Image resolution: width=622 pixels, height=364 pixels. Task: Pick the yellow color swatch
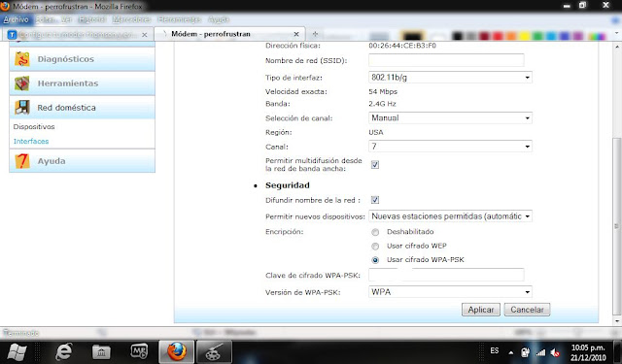pyautogui.click(x=525, y=36)
